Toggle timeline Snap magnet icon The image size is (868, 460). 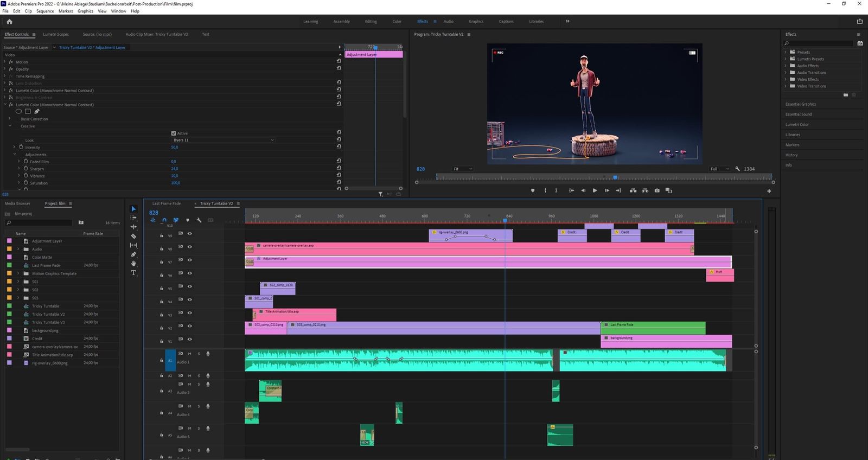click(x=164, y=220)
